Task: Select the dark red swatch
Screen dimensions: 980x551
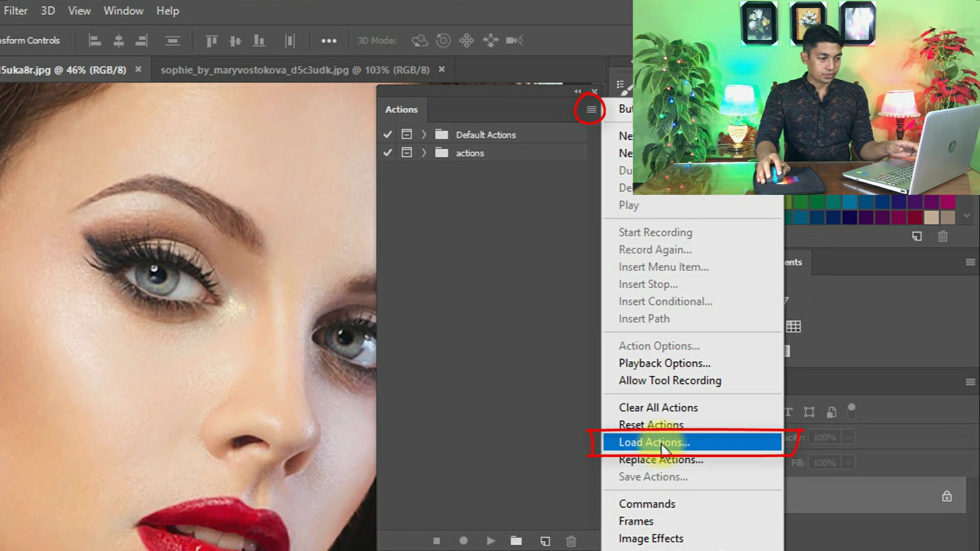Action: point(915,218)
